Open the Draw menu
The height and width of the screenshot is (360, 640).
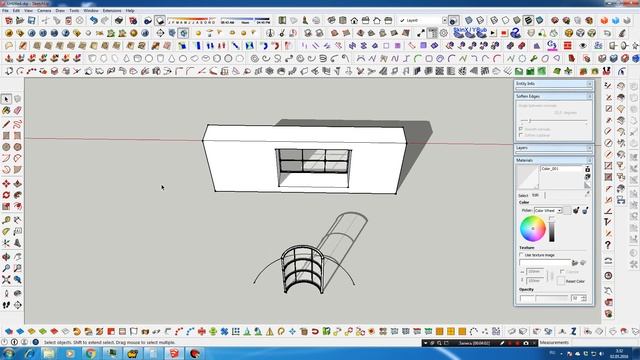coord(60,11)
